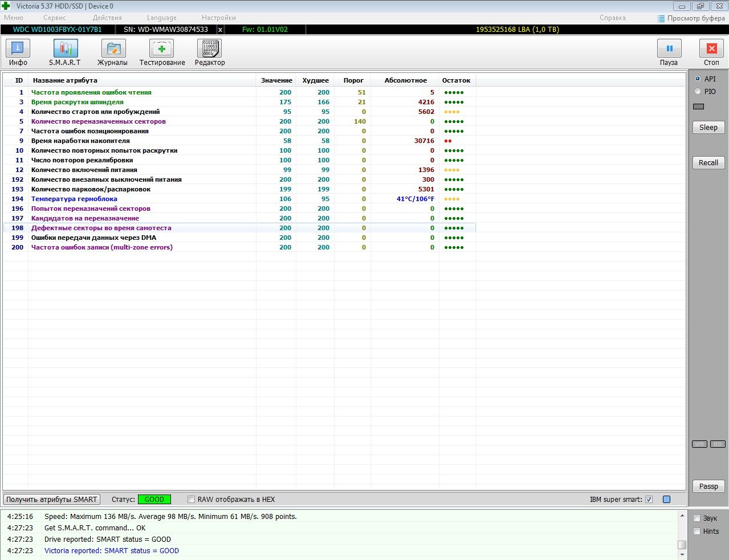729x560 pixels.
Task: Sort by the Абсолютное column header
Action: tap(405, 80)
